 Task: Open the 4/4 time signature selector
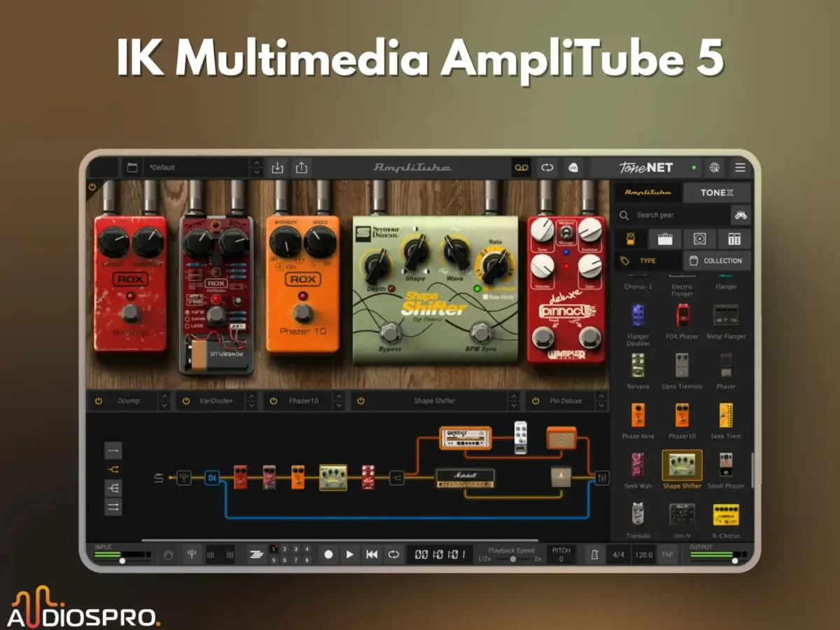point(618,555)
